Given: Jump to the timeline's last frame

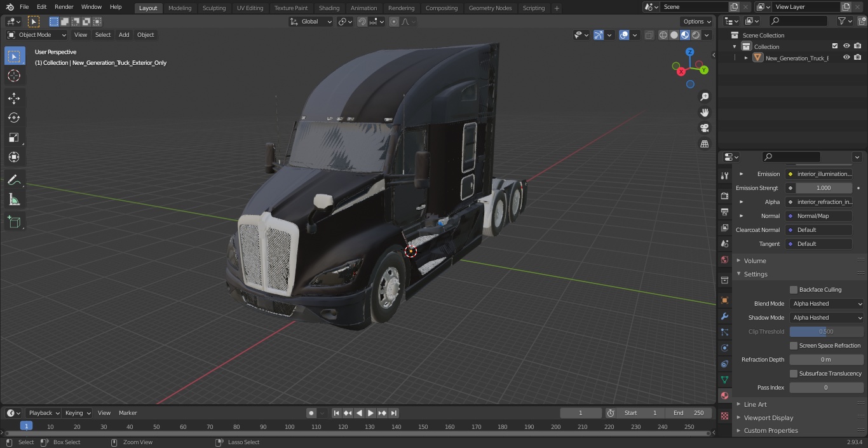Looking at the screenshot, I should [x=394, y=413].
